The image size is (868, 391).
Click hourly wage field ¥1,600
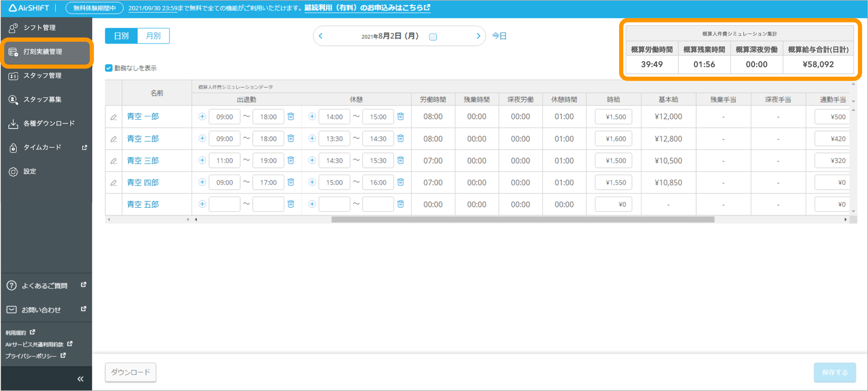[613, 139]
